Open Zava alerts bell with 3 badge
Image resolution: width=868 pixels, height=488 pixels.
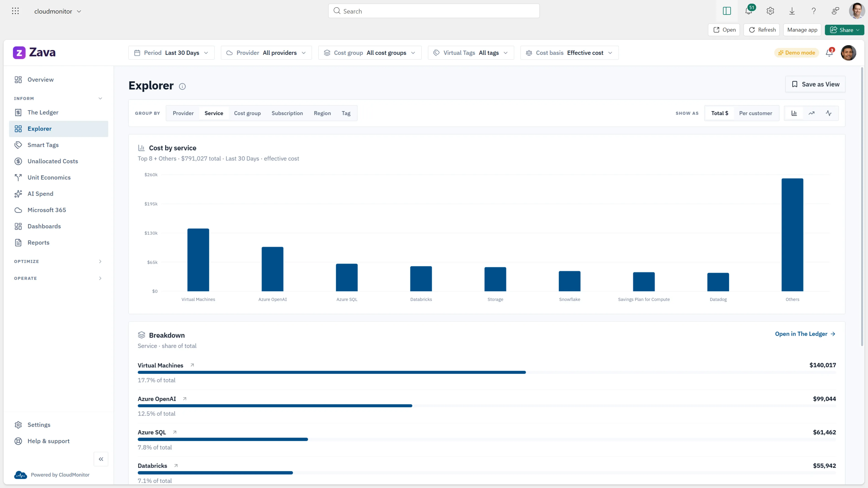pos(829,53)
